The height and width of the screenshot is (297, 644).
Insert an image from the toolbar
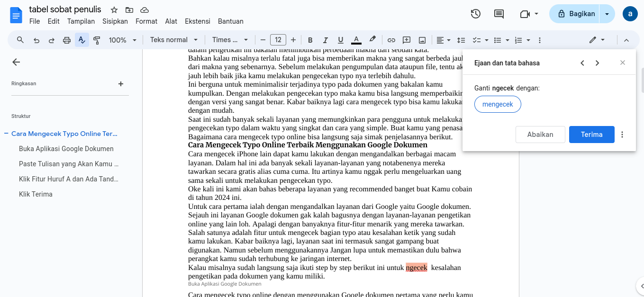pos(422,40)
